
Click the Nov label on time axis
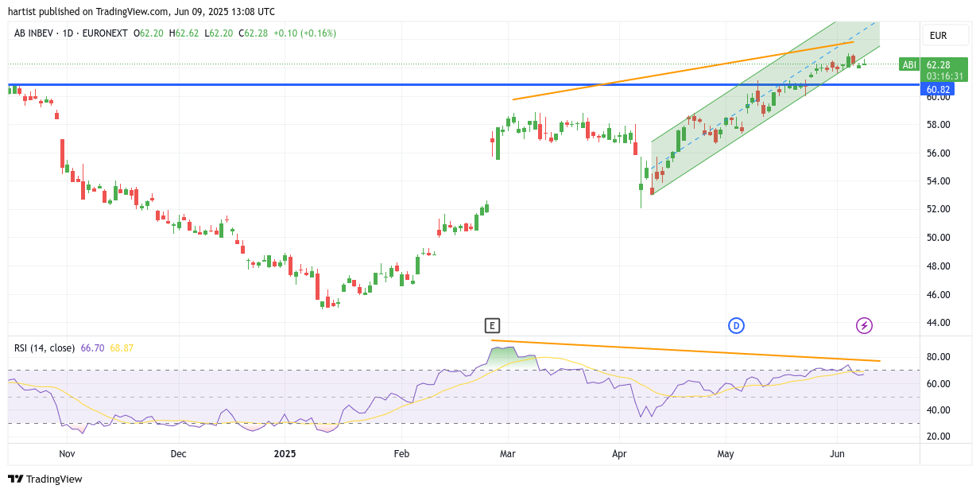[67, 454]
